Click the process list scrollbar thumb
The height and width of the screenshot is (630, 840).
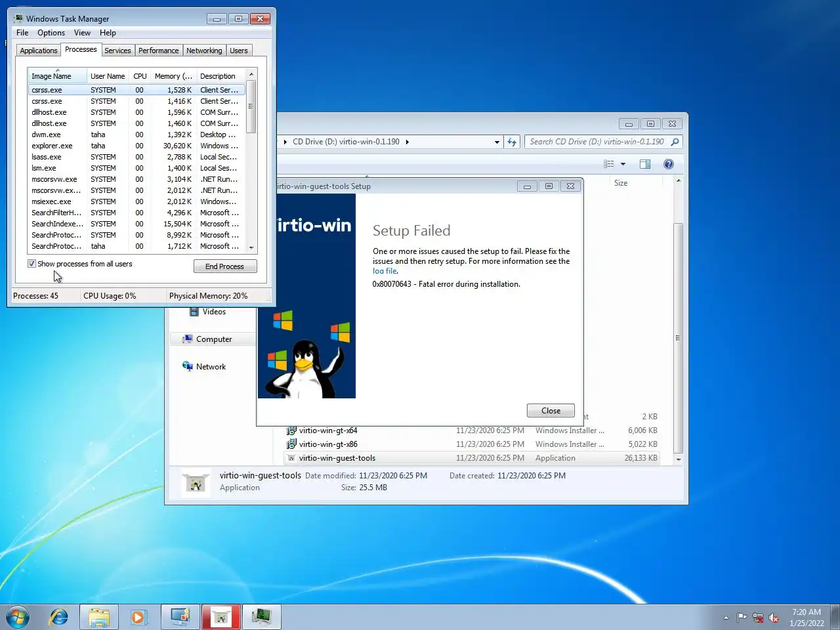251,106
